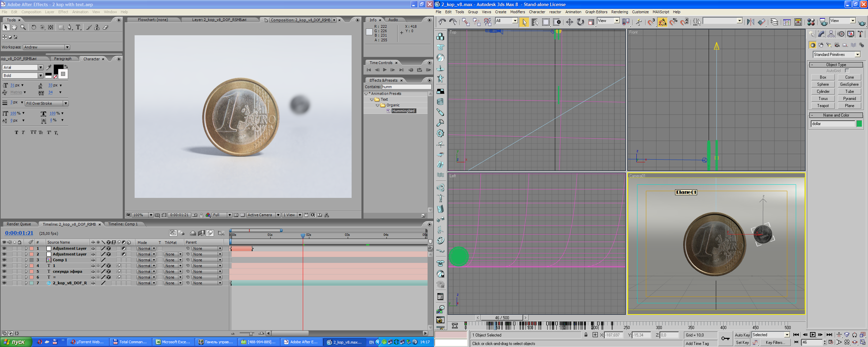Click the Set Key button in 3ds Max
Image resolution: width=868 pixels, height=347 pixels.
[x=742, y=343]
